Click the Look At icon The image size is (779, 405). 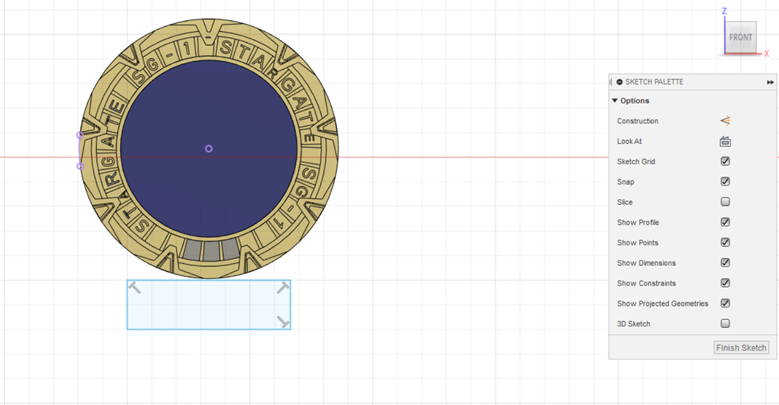click(x=725, y=142)
